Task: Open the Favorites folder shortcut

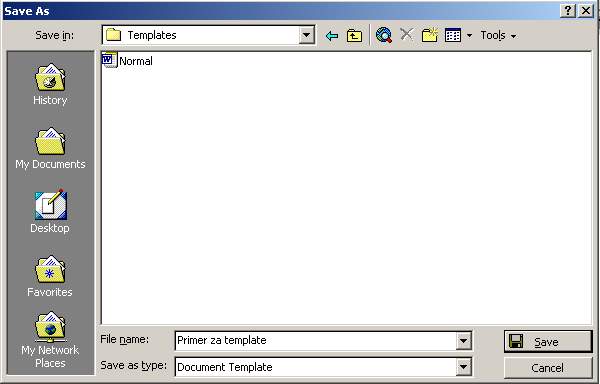Action: point(50,276)
